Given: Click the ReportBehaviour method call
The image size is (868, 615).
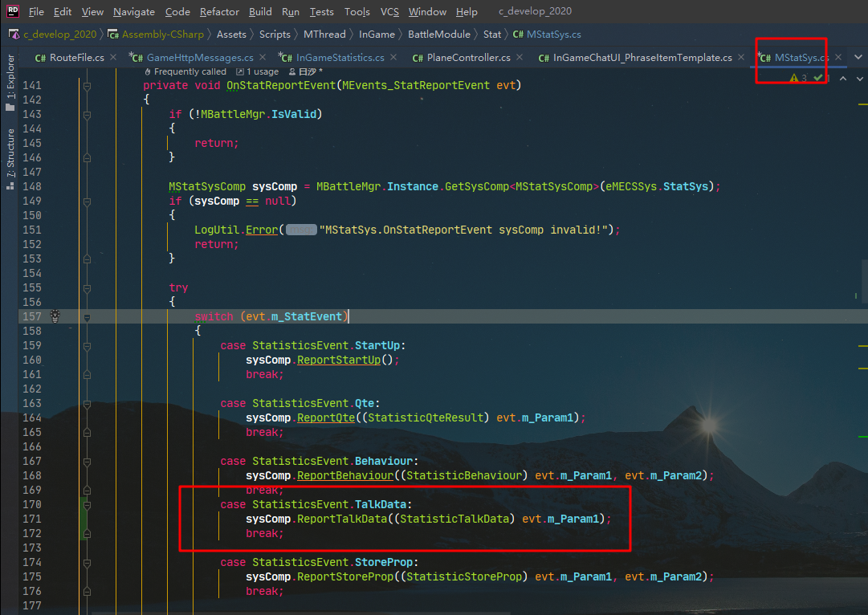Looking at the screenshot, I should pos(345,475).
